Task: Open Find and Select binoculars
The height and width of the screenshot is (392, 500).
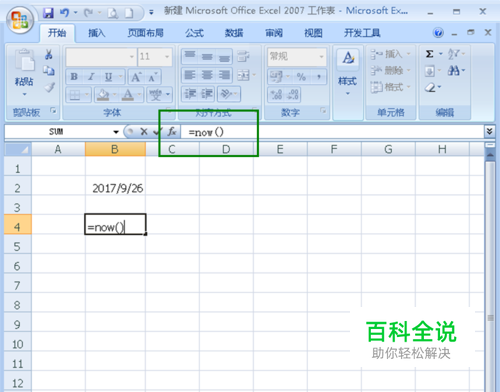Action: coord(453,70)
